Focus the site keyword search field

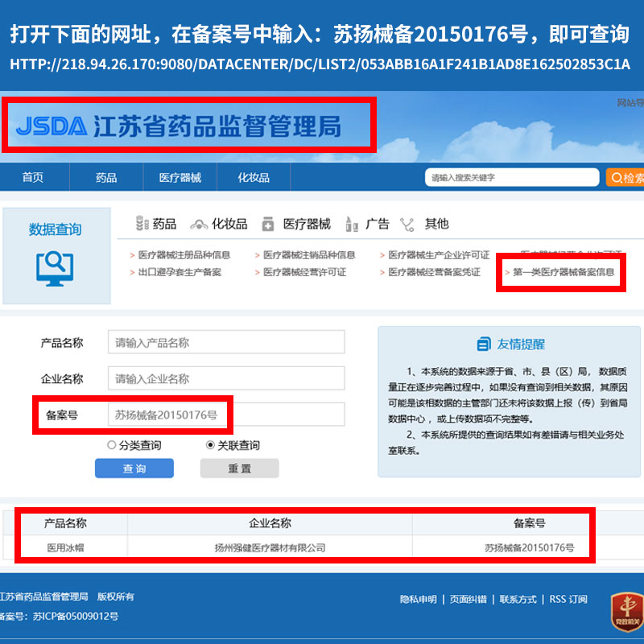(x=512, y=177)
